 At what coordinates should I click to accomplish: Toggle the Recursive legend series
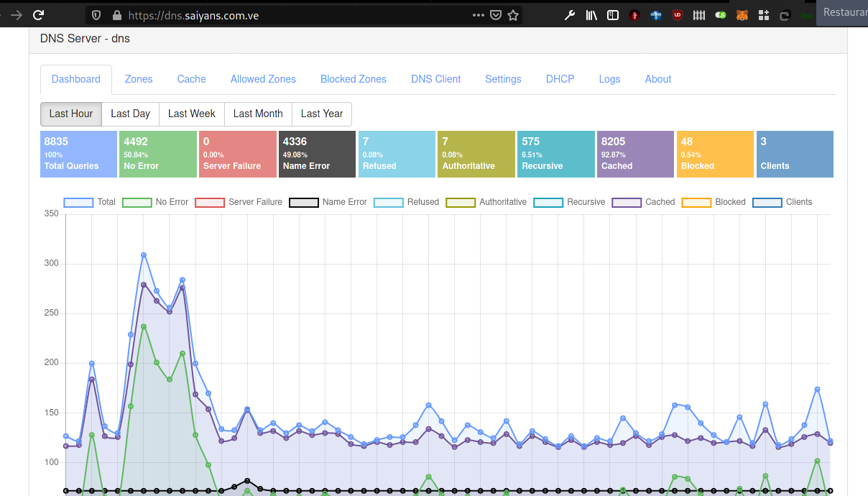point(569,202)
